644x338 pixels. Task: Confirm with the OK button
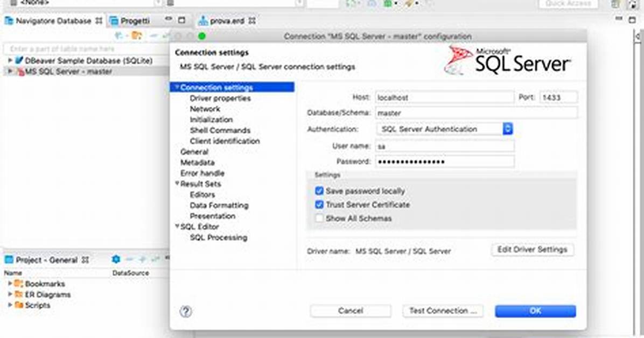pos(535,311)
